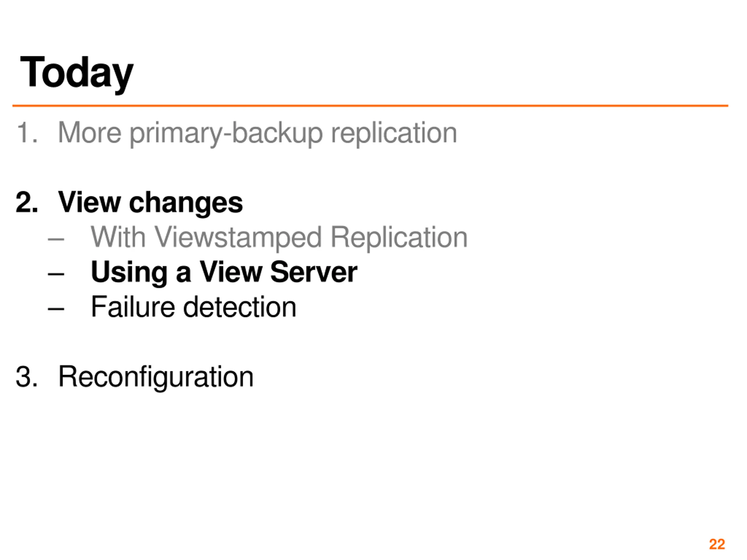Screen dimensions: 747x560
Task: Click the bold "Using a View Server" sub-item
Action: point(224,273)
